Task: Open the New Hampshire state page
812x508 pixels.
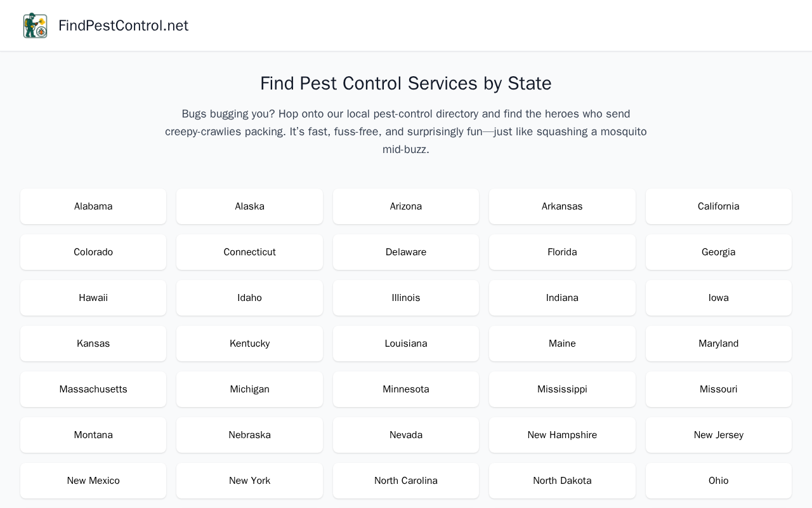Action: (562, 435)
